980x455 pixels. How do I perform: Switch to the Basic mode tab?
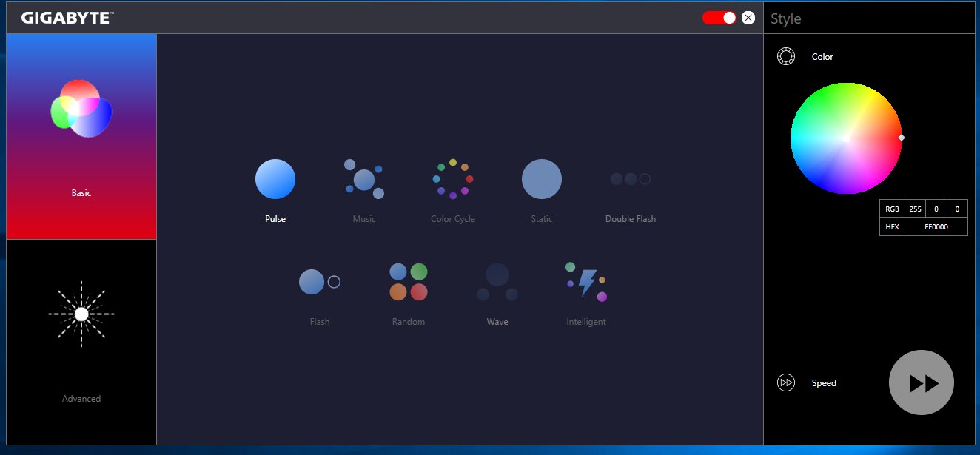click(81, 137)
